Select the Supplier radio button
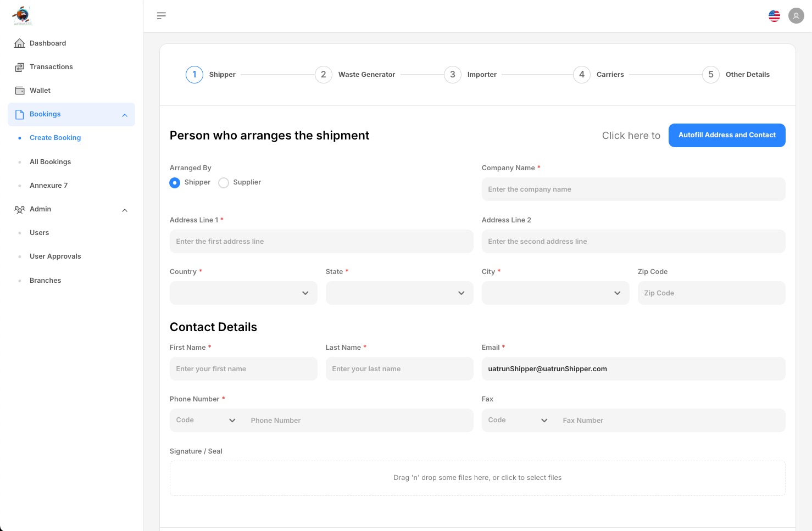Image resolution: width=812 pixels, height=531 pixels. (x=224, y=183)
